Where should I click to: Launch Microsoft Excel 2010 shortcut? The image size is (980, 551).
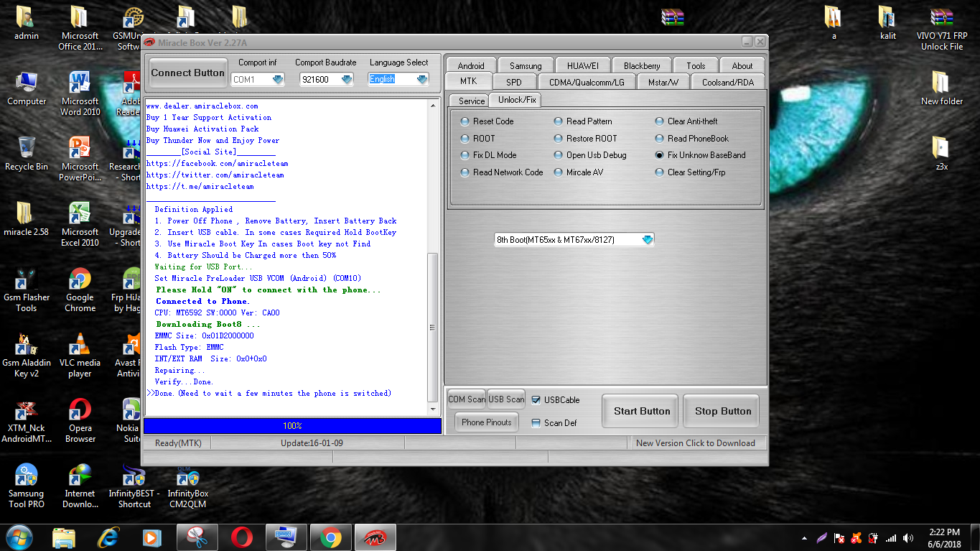click(80, 224)
